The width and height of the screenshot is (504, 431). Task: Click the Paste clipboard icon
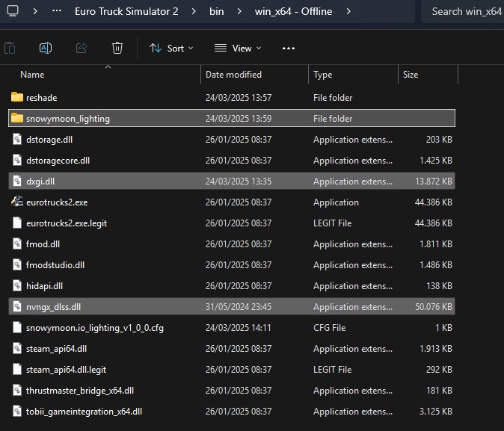(10, 48)
